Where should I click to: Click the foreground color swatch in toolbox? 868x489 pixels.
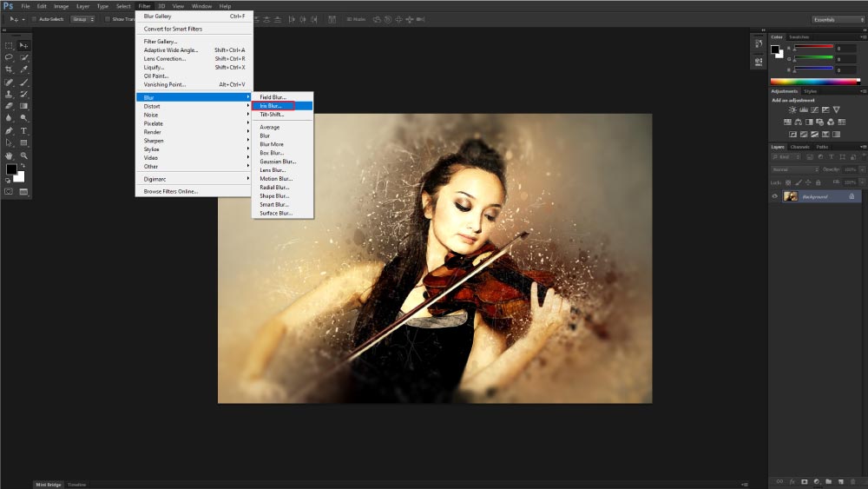pyautogui.click(x=11, y=169)
